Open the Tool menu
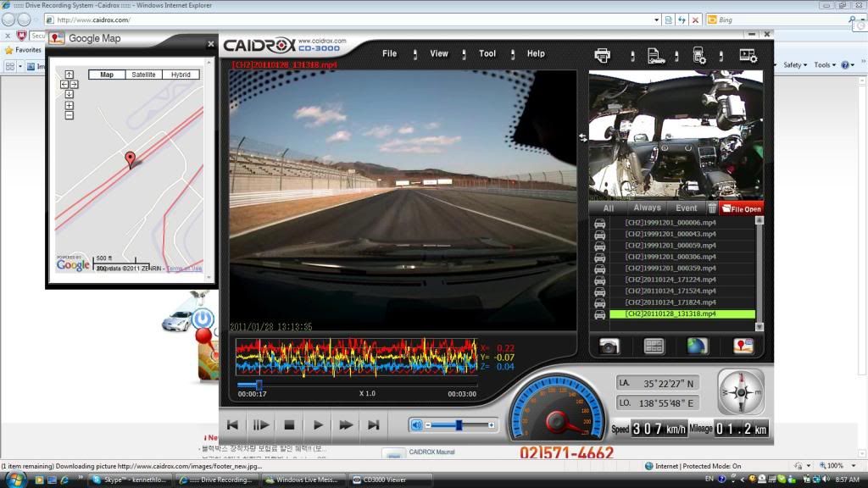 pyautogui.click(x=487, y=53)
